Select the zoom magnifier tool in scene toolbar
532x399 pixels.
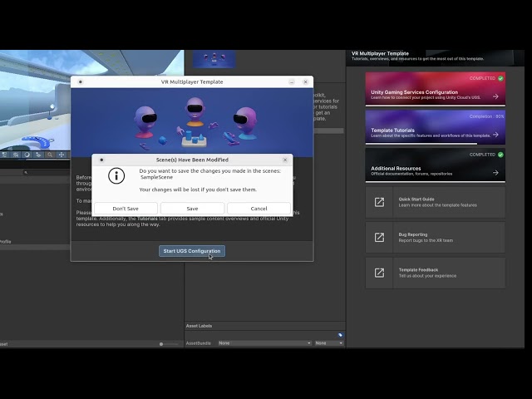pyautogui.click(x=50, y=155)
